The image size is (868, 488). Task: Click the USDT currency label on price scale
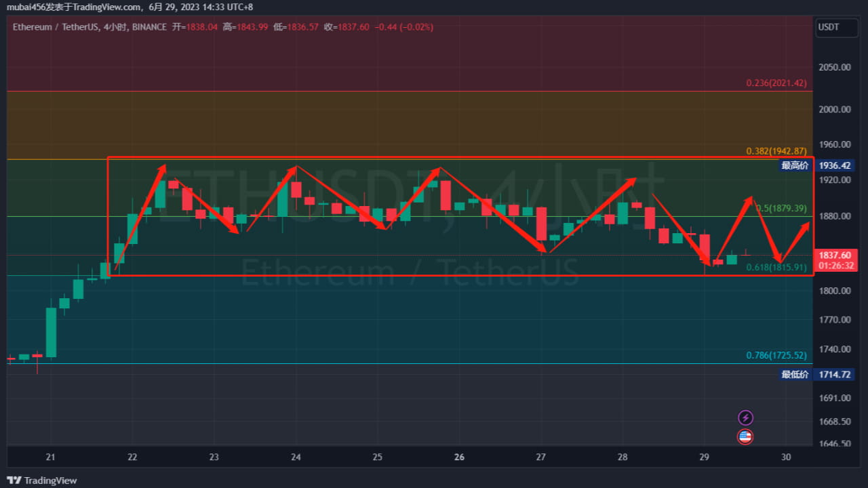(836, 28)
